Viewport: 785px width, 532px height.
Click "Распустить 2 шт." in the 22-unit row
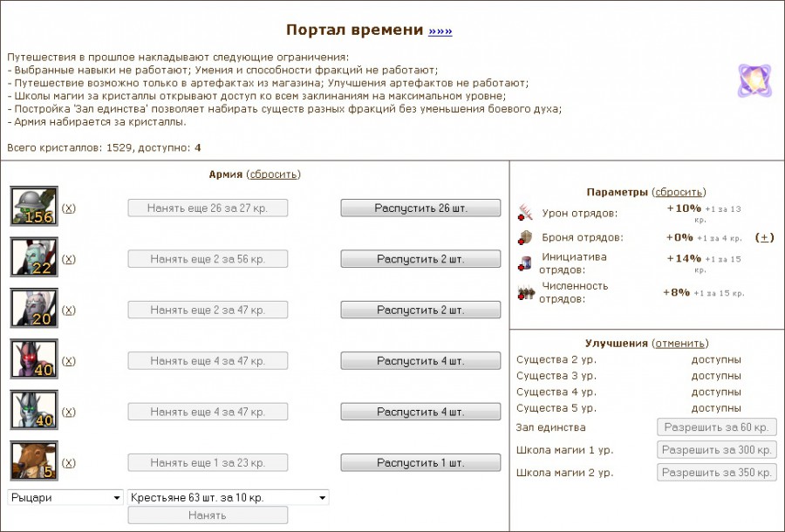pos(420,259)
